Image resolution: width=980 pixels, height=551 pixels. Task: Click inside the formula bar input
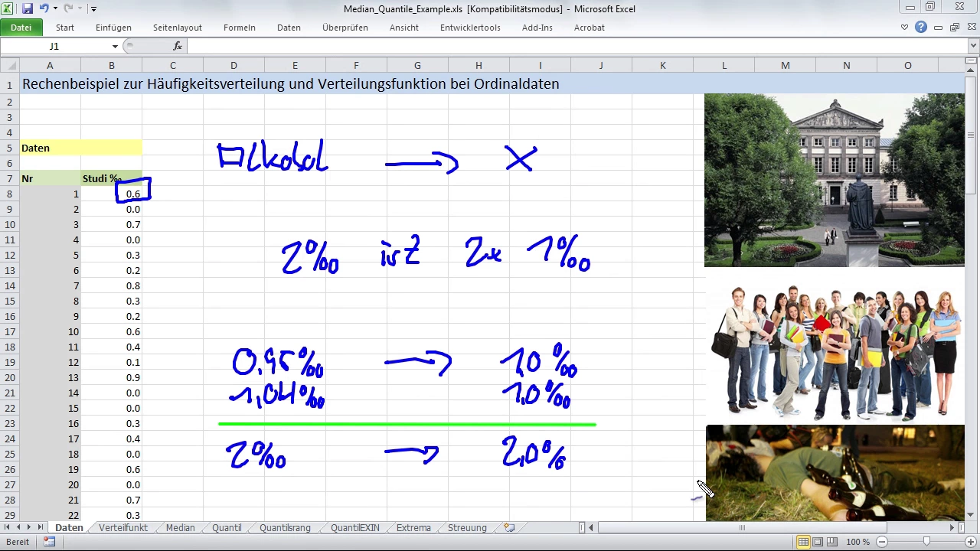(577, 46)
